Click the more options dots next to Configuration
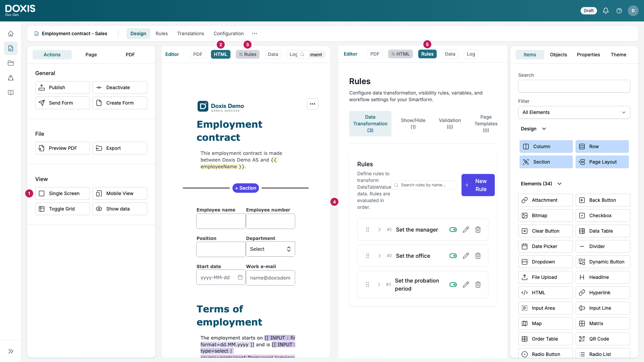The image size is (644, 362). tap(255, 34)
